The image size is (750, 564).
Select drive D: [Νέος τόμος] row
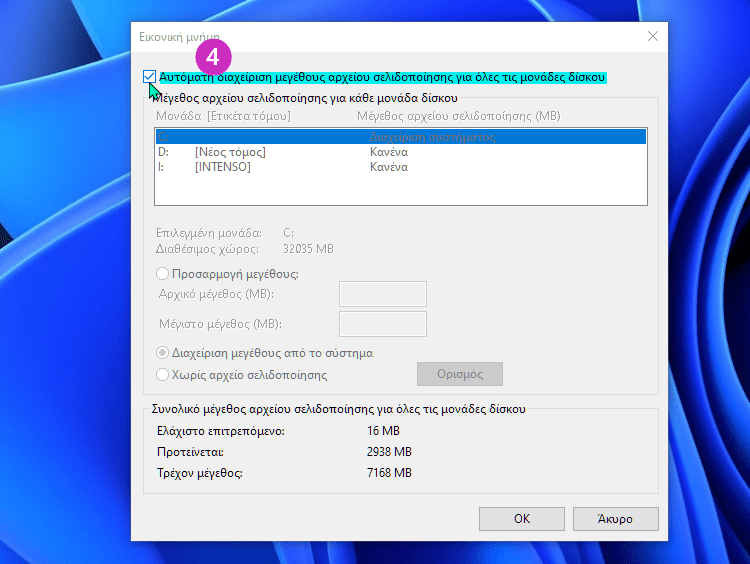pos(401,152)
